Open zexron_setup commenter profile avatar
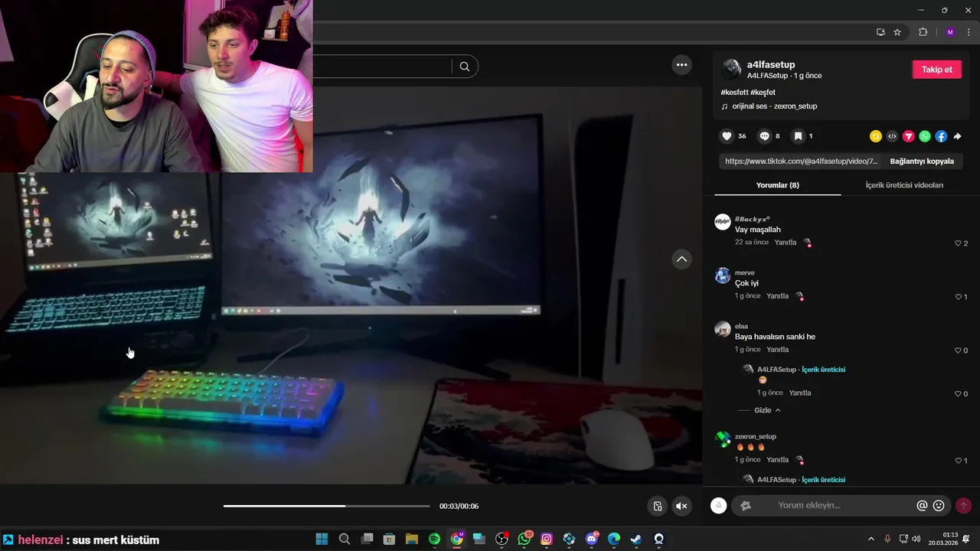The width and height of the screenshot is (980, 551). (723, 439)
